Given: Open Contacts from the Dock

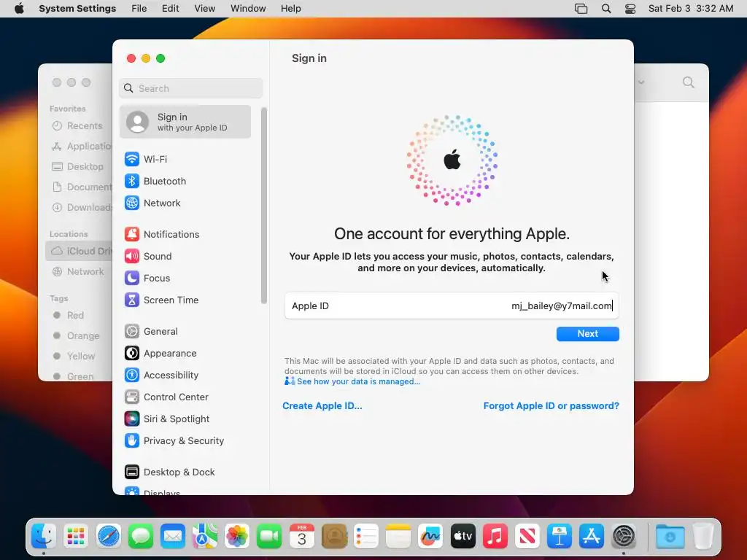Looking at the screenshot, I should point(334,537).
